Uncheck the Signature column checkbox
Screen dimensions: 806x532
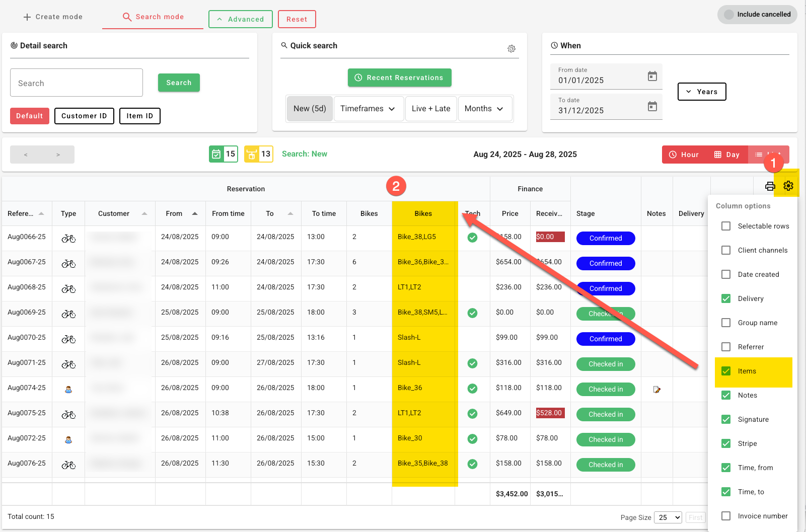726,419
